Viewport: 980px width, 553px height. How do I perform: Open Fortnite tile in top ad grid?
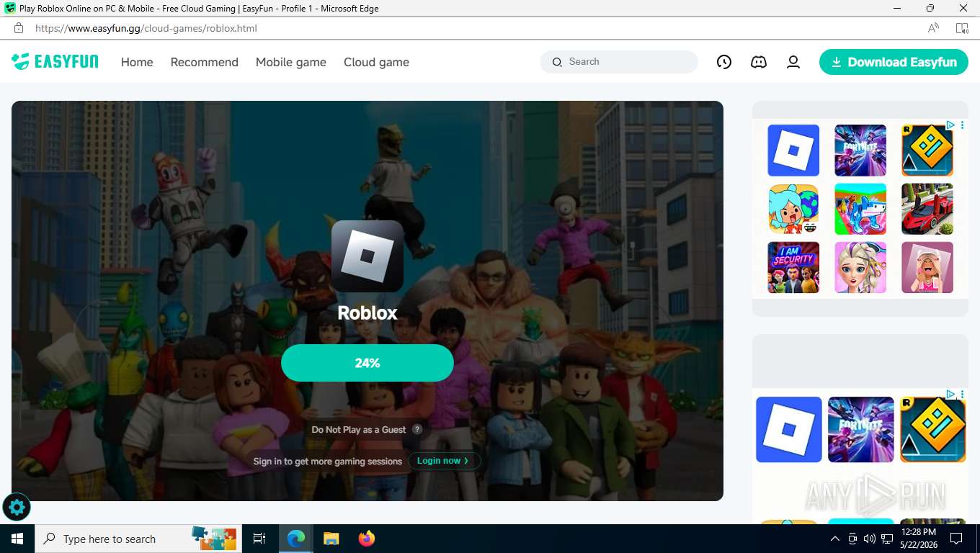click(x=860, y=150)
